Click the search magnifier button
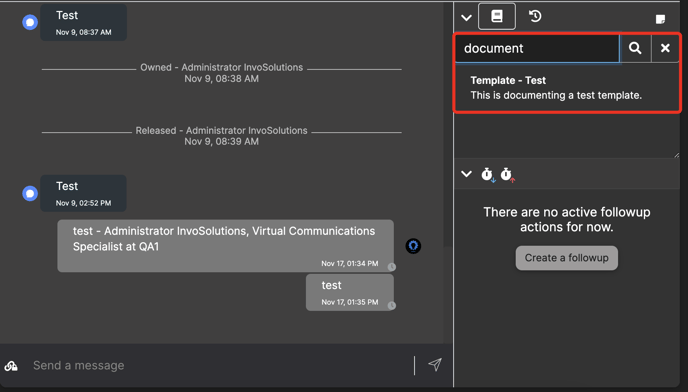 [635, 48]
